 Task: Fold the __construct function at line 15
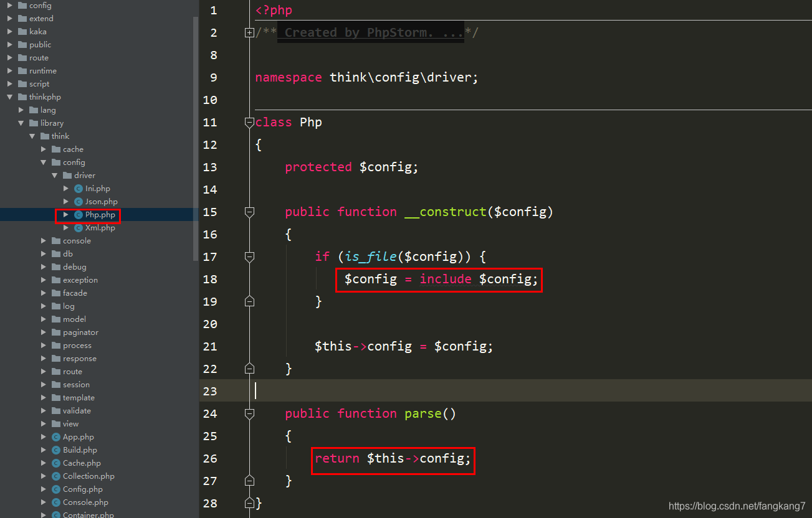click(250, 212)
